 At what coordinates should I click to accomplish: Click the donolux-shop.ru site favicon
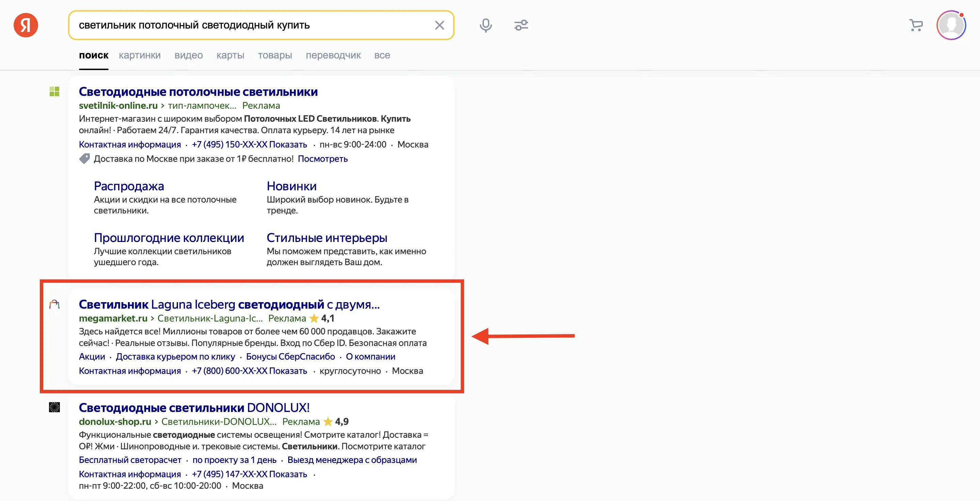click(x=54, y=408)
